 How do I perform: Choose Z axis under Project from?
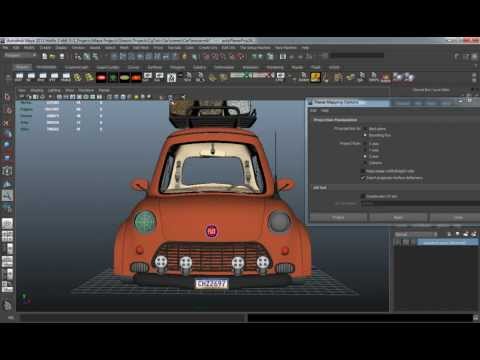(x=365, y=156)
